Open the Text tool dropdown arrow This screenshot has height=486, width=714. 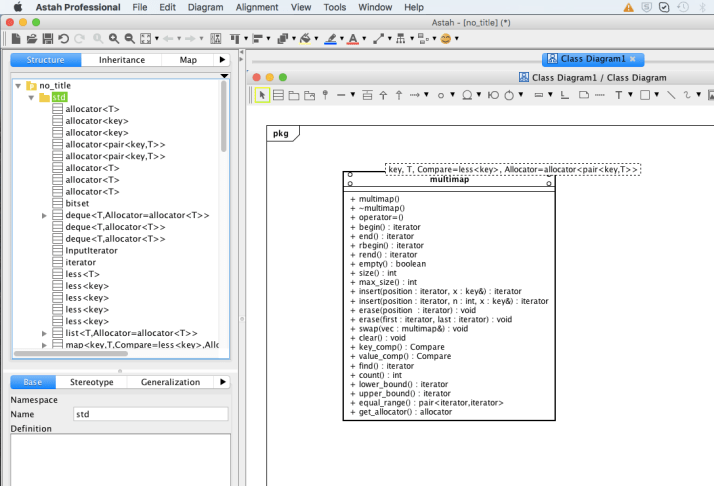630,95
